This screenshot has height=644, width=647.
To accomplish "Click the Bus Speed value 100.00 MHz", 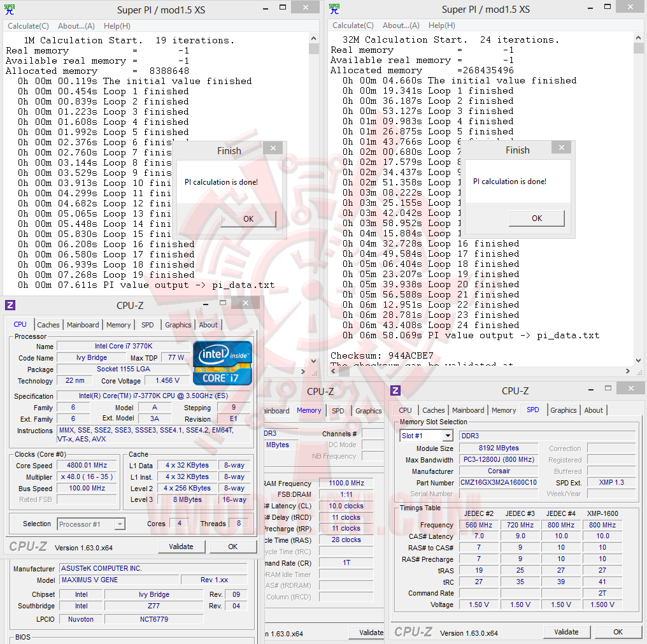I will (87, 488).
